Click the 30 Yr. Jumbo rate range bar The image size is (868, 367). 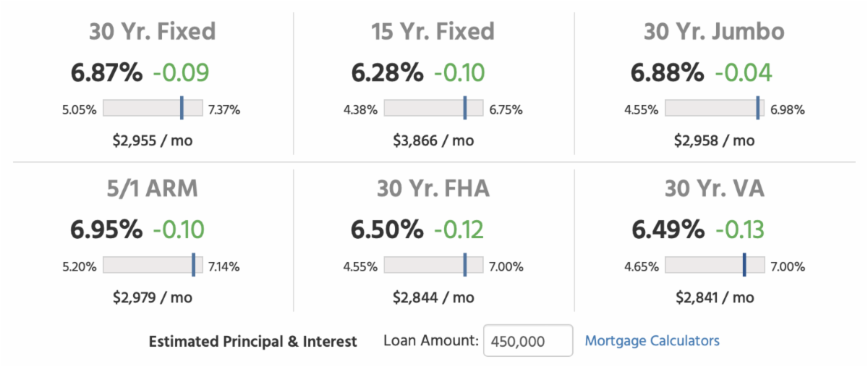pyautogui.click(x=714, y=108)
